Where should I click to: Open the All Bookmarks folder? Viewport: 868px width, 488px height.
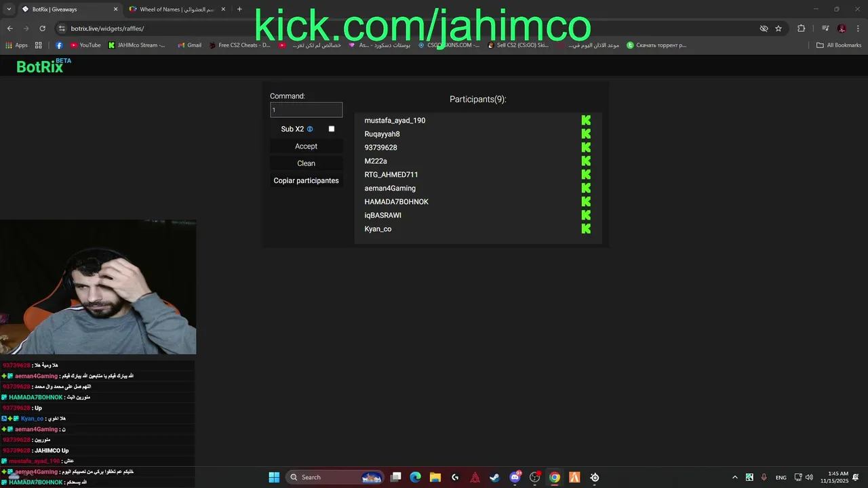(x=839, y=45)
